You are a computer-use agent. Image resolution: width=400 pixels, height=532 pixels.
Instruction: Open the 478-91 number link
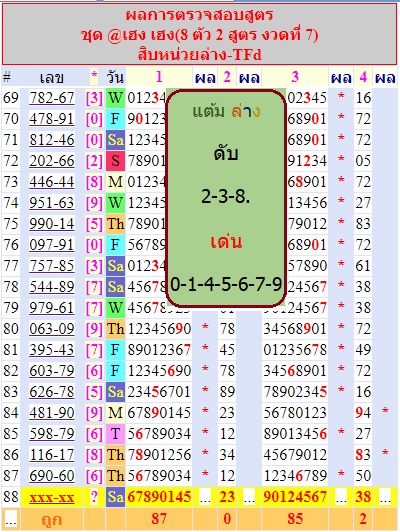pyautogui.click(x=52, y=119)
